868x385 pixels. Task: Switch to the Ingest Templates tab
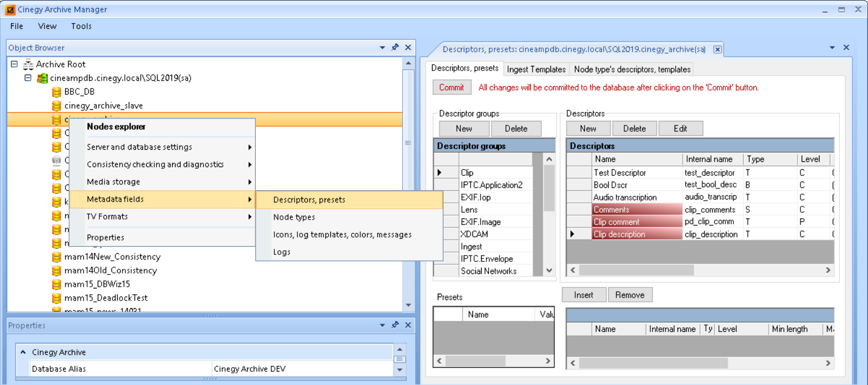537,69
